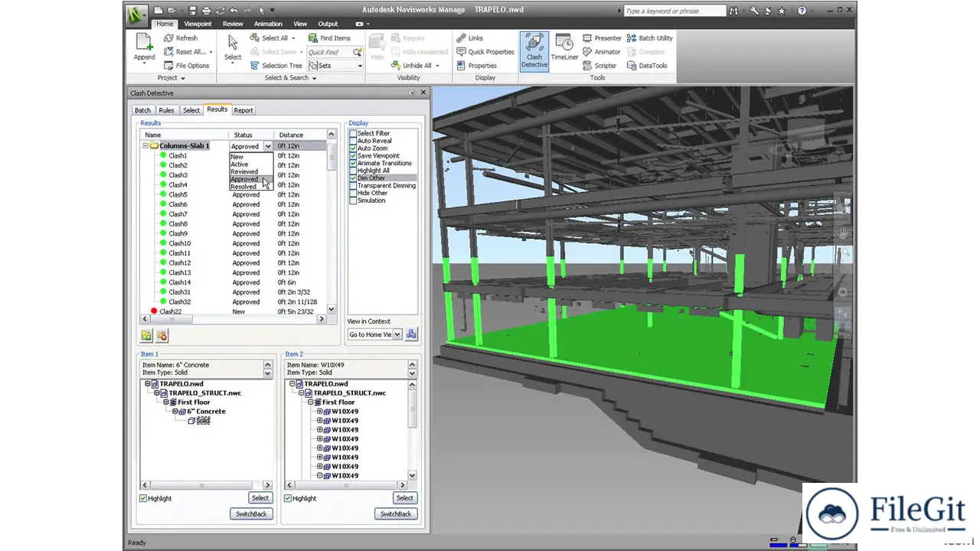Toggle Quick Properties
This screenshot has width=980, height=551.
click(x=485, y=51)
